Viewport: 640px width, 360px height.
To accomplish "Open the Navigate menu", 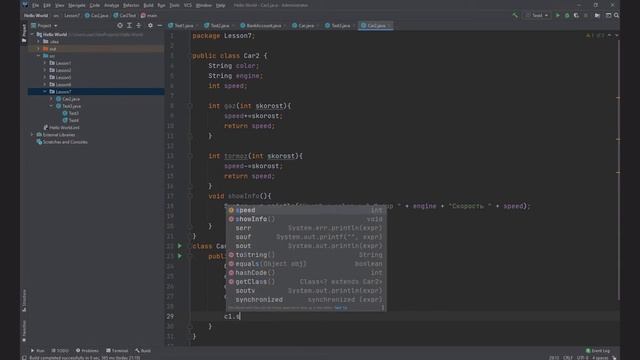I will point(77,5).
